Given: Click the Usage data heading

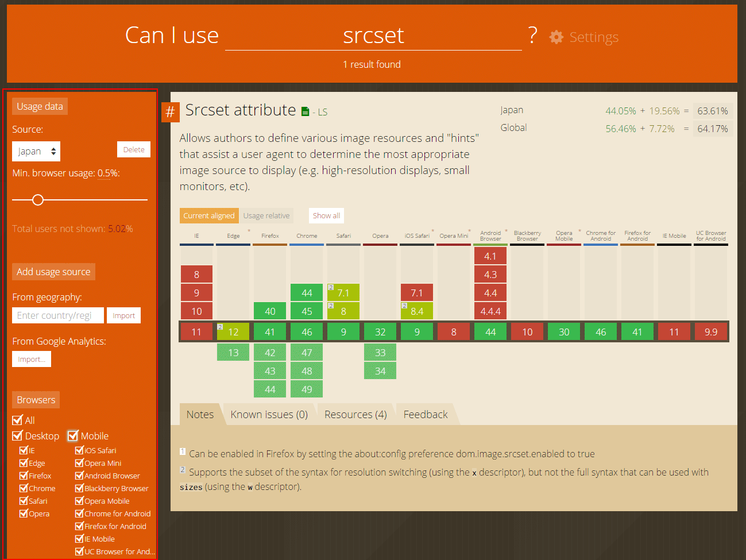Looking at the screenshot, I should 40,106.
